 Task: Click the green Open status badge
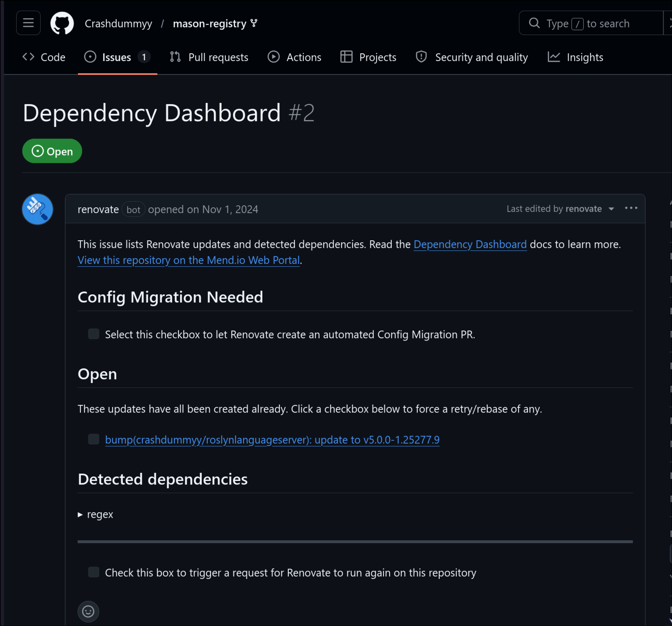[52, 151]
